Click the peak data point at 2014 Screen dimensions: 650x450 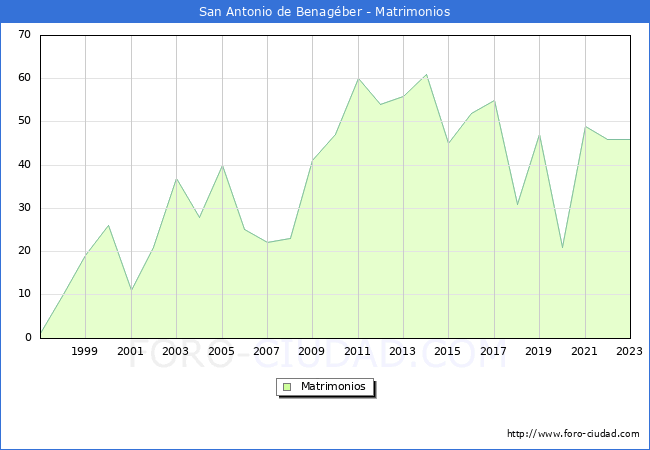click(x=426, y=74)
